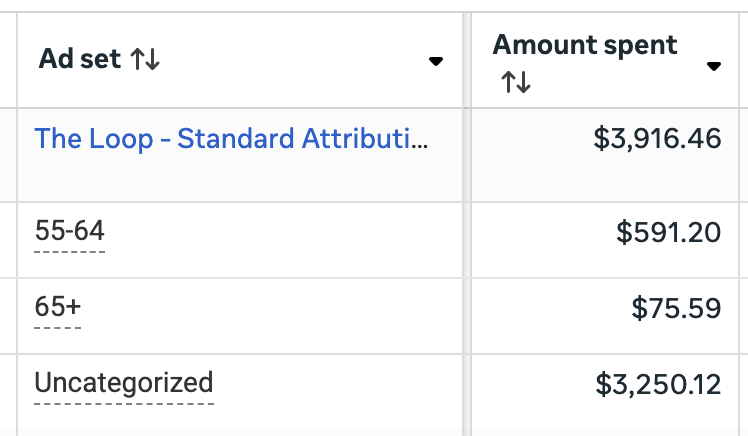Click the $3,250.12 Uncategorized amount
The image size is (748, 436).
(658, 383)
